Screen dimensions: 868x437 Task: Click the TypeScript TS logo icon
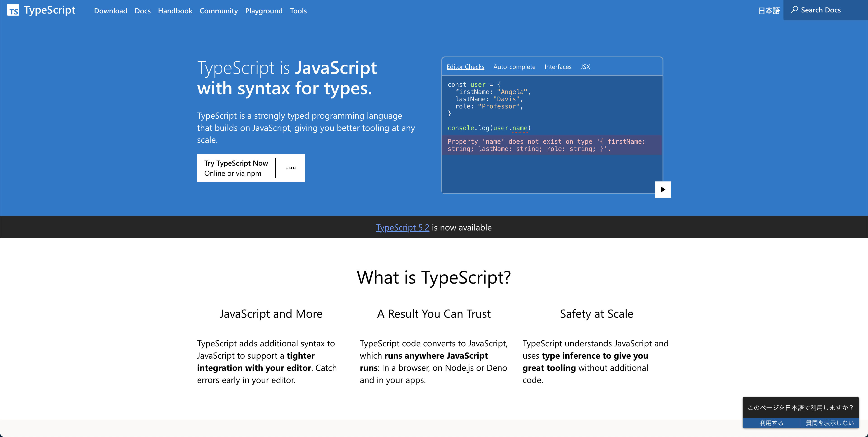click(x=13, y=10)
